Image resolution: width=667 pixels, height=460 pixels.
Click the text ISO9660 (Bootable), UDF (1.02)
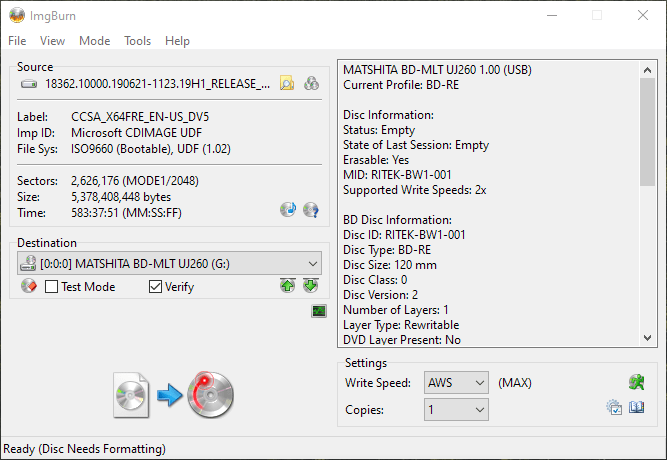(x=151, y=149)
